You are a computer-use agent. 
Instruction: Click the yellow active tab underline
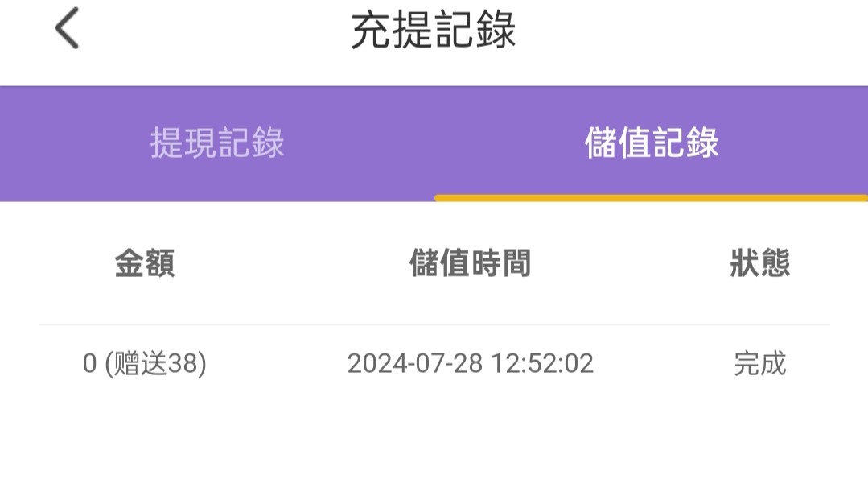point(652,197)
